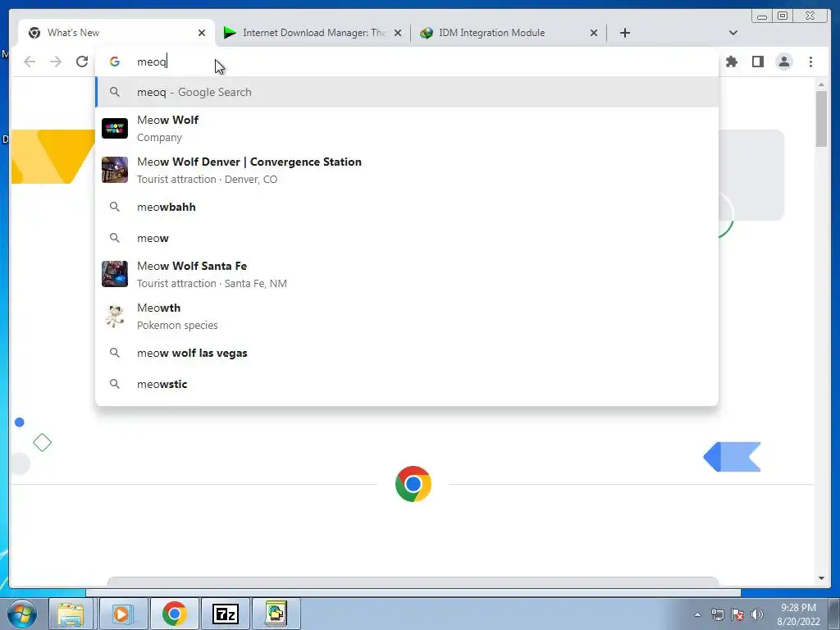The height and width of the screenshot is (630, 840).
Task: Open a new tab with plus button
Action: click(624, 33)
